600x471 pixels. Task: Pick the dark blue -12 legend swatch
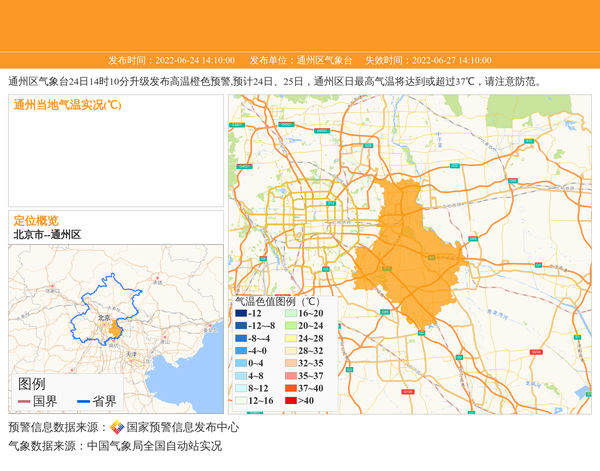pyautogui.click(x=241, y=314)
